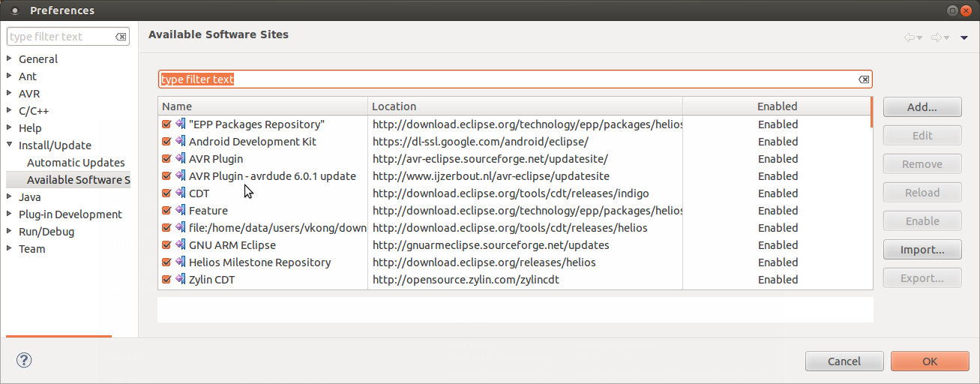Click the site icon next to Android Development Kit

pyautogui.click(x=180, y=142)
